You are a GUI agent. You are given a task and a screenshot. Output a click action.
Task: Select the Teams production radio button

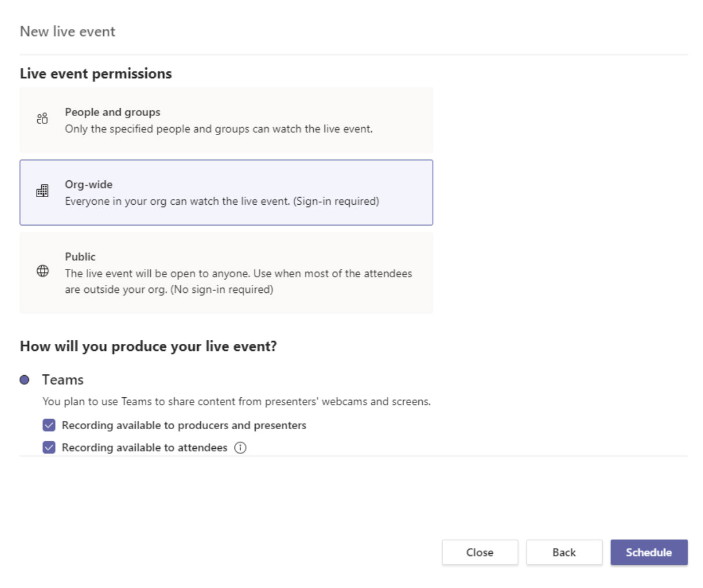tap(24, 380)
